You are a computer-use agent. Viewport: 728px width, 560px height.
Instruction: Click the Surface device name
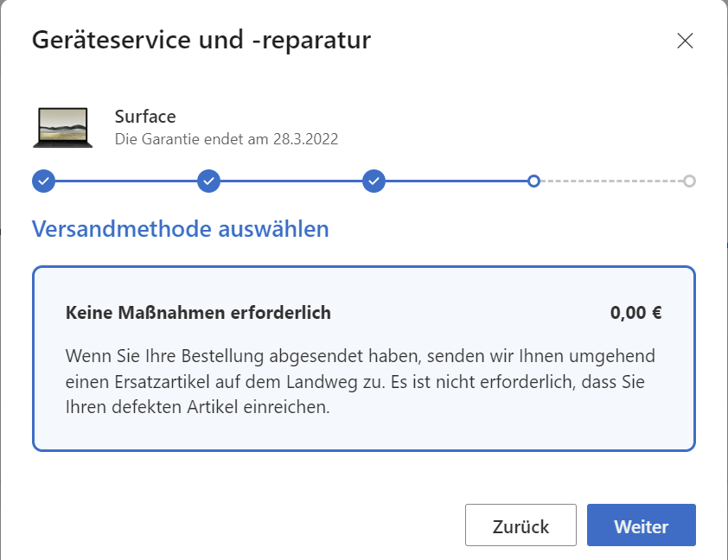145,117
